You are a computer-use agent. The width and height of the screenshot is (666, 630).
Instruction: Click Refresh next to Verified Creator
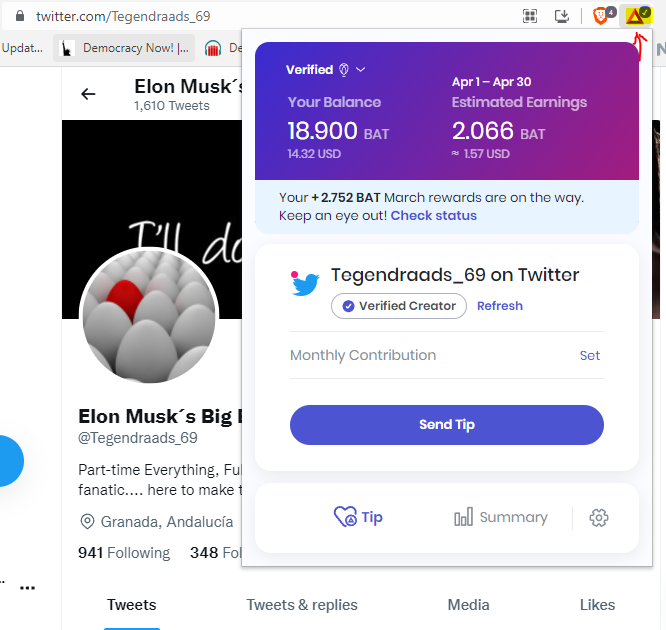click(x=500, y=306)
